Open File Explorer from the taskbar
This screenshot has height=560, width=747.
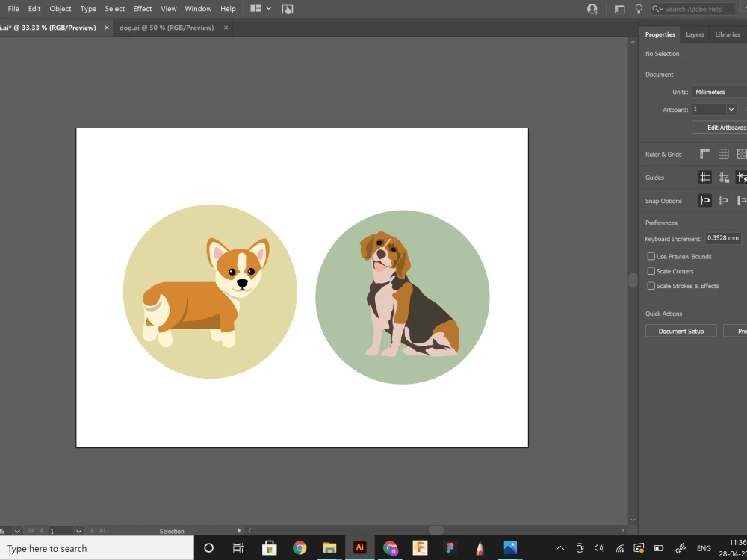click(x=329, y=548)
